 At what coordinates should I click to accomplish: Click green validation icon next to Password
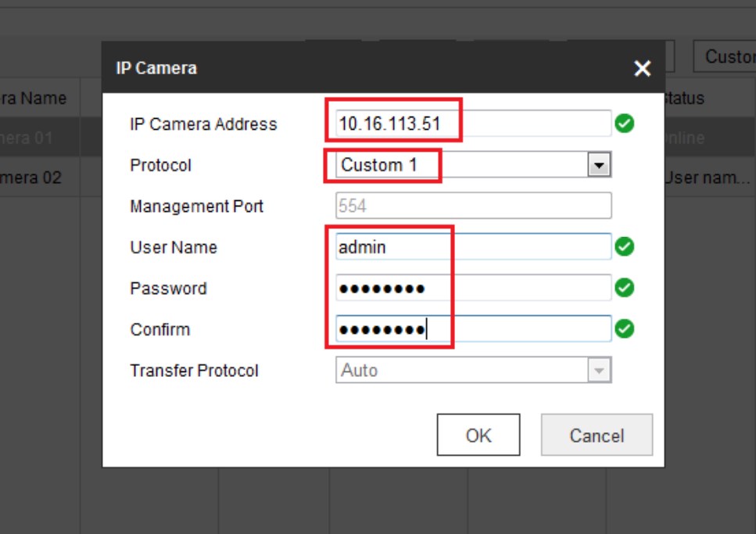[624, 289]
